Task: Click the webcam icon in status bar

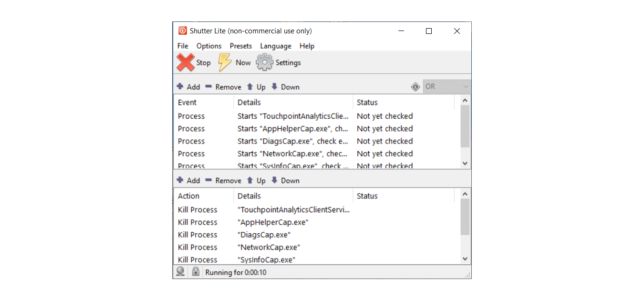Action: click(x=180, y=272)
